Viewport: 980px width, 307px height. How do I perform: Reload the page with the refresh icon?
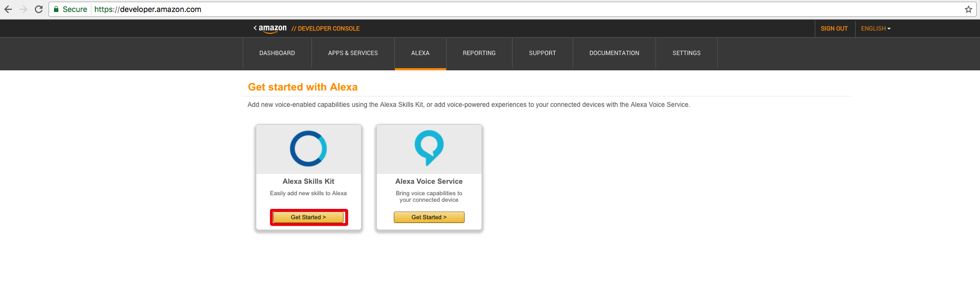[x=39, y=9]
